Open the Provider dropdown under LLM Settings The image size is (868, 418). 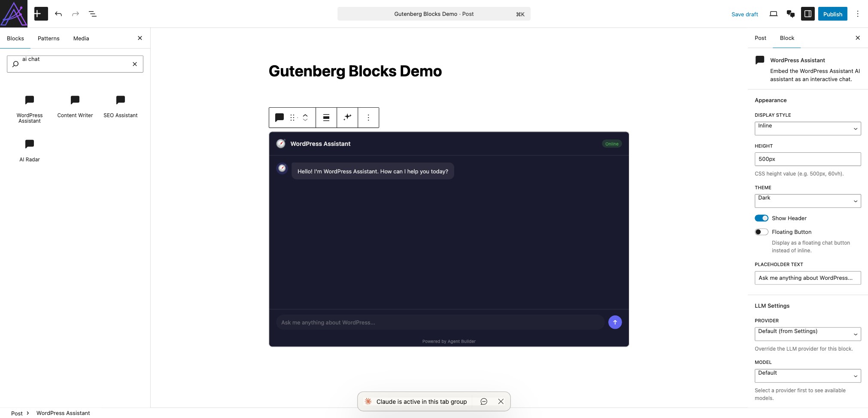click(807, 333)
